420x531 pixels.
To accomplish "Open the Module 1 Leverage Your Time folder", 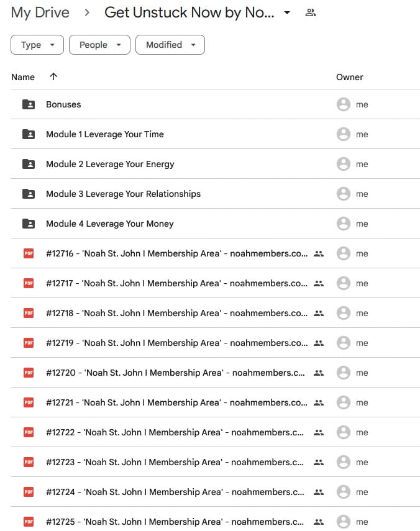I will click(x=104, y=134).
